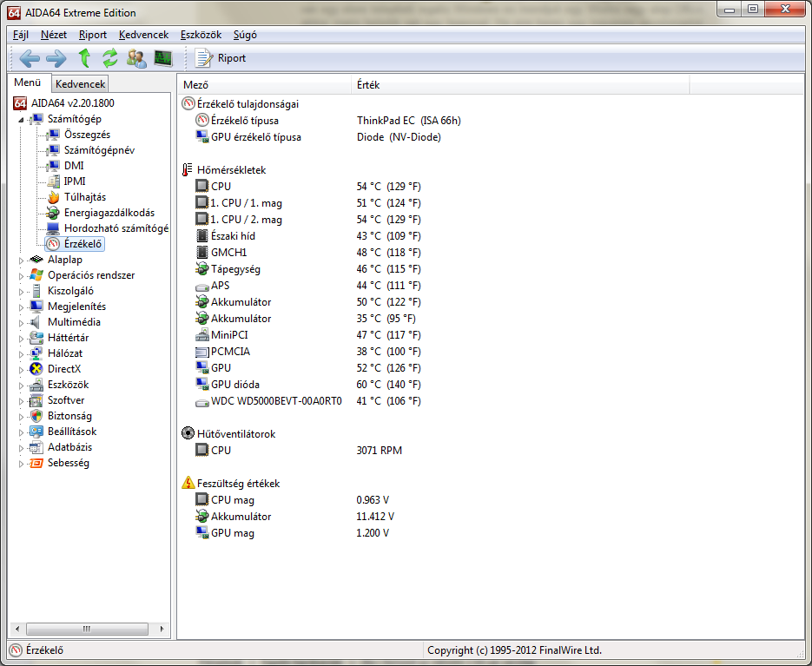Select DMI tree item

click(74, 166)
